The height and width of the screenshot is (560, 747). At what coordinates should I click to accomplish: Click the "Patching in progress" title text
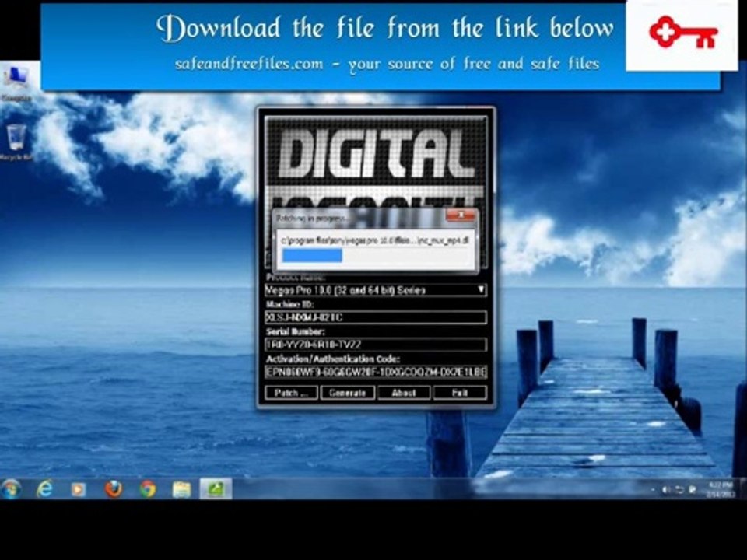(x=312, y=218)
